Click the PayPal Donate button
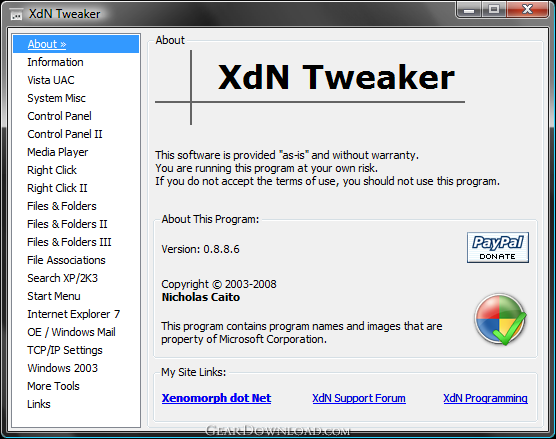 coord(497,248)
